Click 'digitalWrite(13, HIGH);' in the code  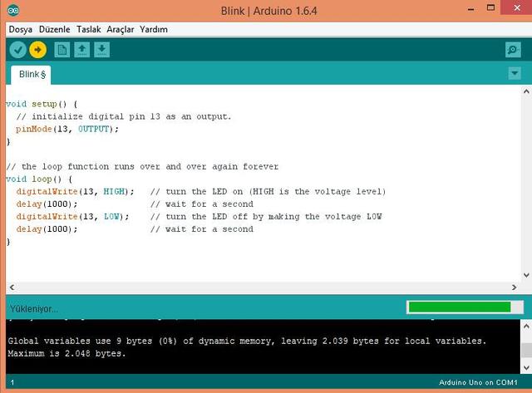click(x=75, y=192)
